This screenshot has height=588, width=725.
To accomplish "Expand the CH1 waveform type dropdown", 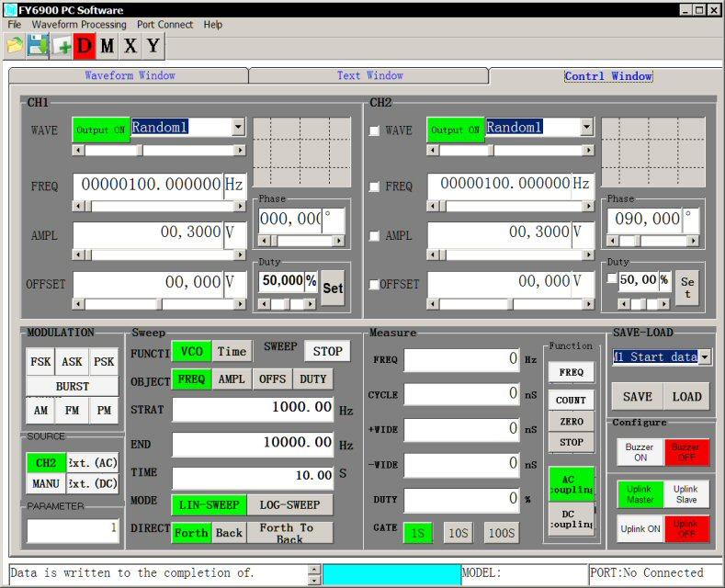I will (238, 127).
